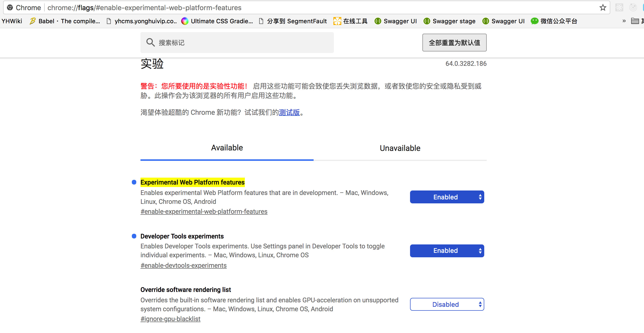Click the React DevTools extension icon
Image resolution: width=644 pixels, height=333 pixels.
pyautogui.click(x=619, y=8)
